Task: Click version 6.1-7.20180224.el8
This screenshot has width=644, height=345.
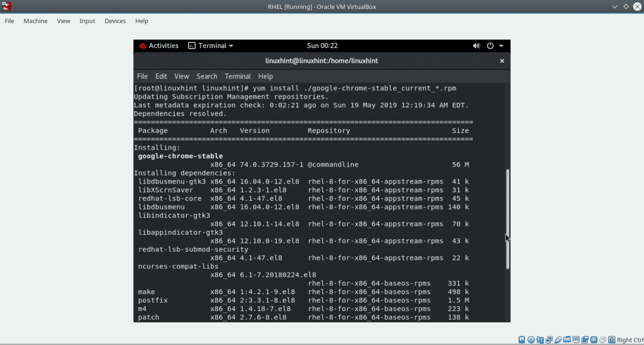Action: (278, 275)
